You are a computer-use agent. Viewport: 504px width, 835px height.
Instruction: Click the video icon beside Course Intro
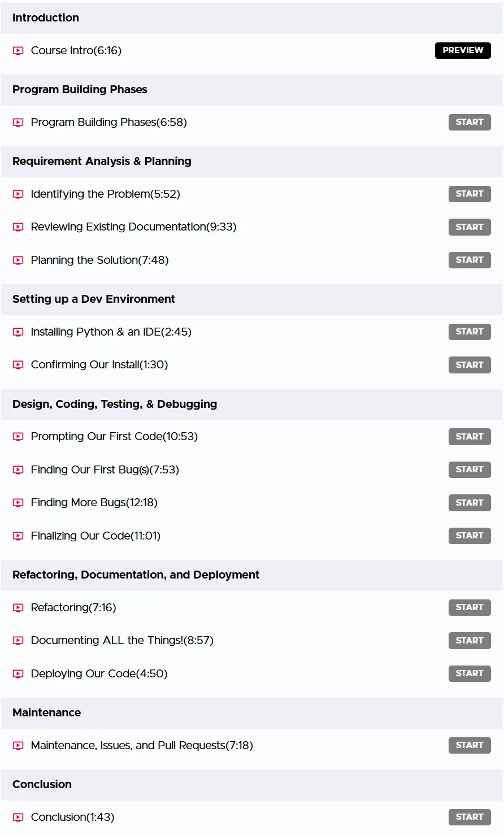18,51
